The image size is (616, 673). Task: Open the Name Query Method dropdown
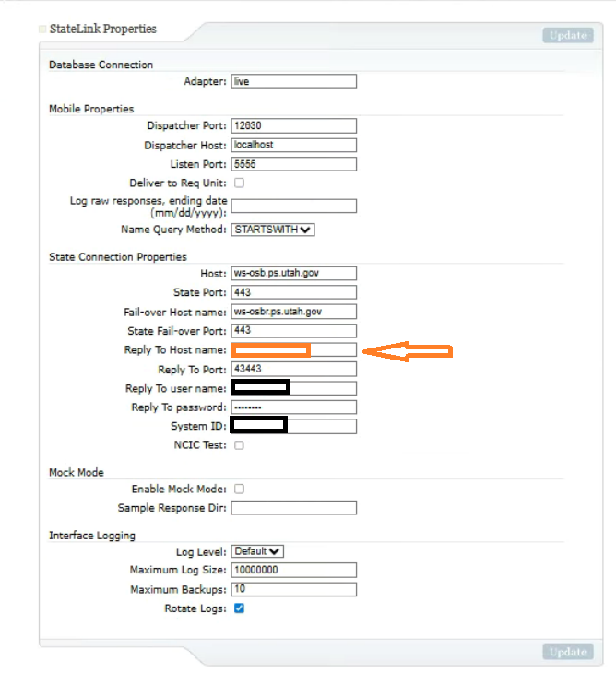(x=273, y=230)
